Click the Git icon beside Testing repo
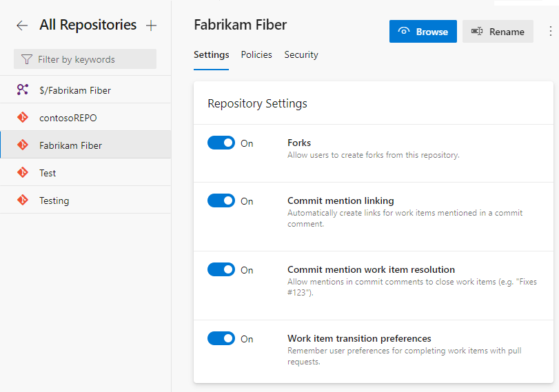This screenshot has width=559, height=392. [23, 200]
